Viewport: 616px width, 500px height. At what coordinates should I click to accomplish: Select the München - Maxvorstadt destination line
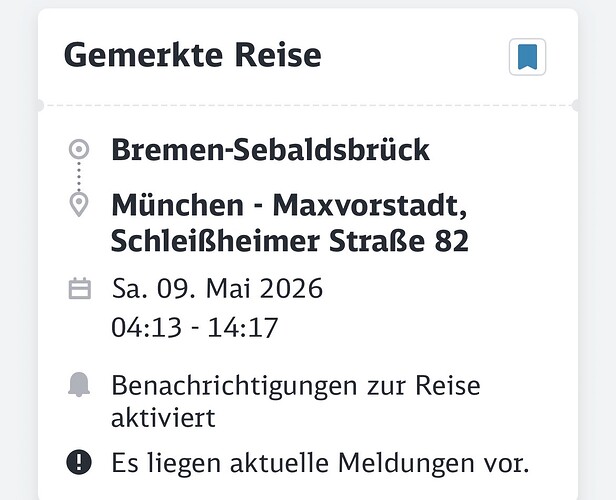click(288, 205)
